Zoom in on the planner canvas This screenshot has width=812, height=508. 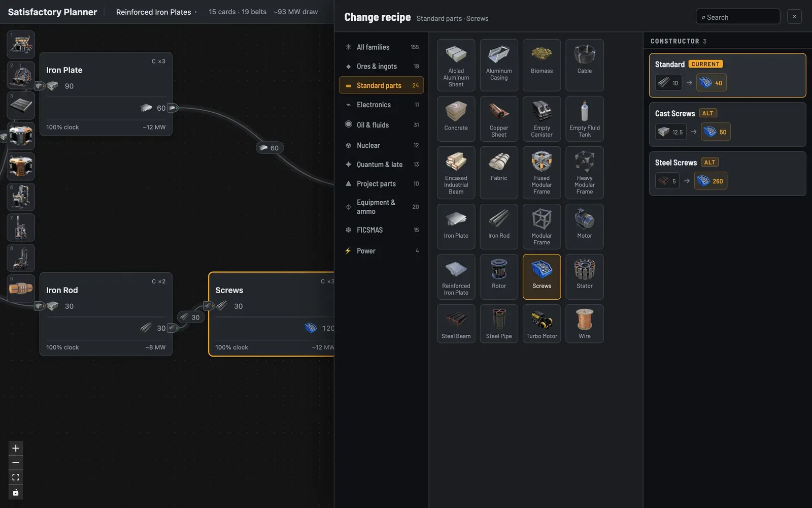pyautogui.click(x=16, y=448)
